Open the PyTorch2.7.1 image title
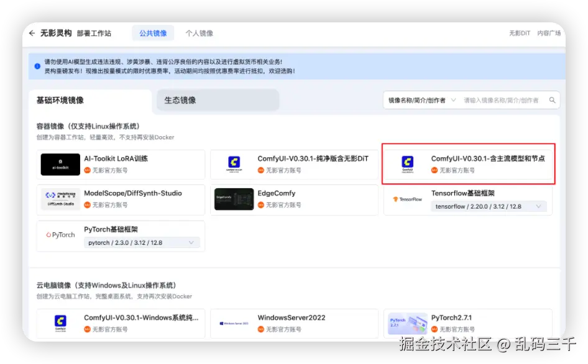Image resolution: width=588 pixels, height=364 pixels. (x=451, y=317)
